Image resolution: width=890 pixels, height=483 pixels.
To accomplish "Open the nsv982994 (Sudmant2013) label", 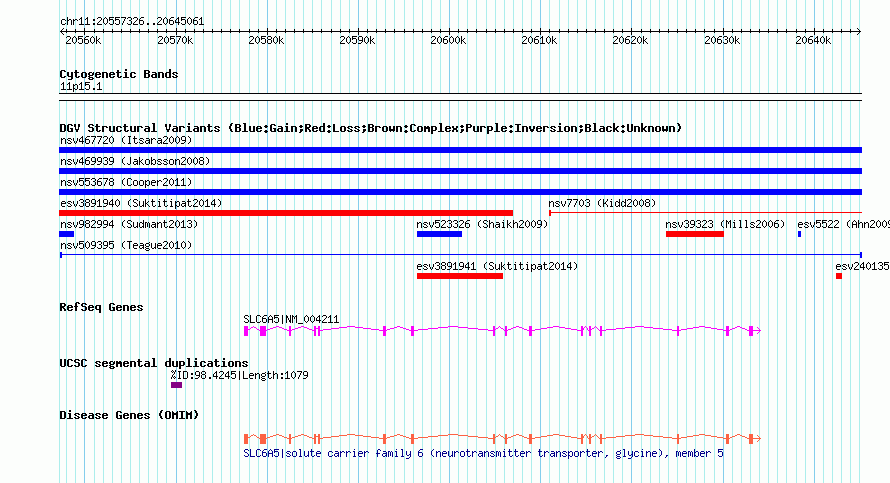I will click(x=129, y=224).
